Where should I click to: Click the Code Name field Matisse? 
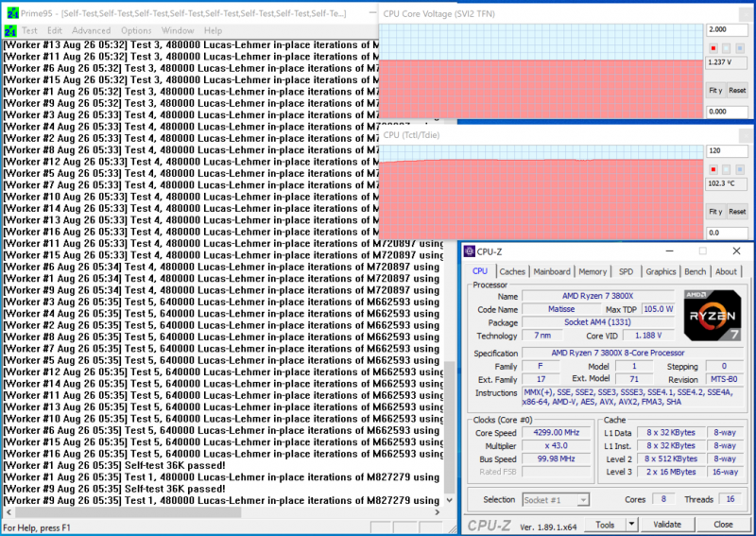point(561,309)
